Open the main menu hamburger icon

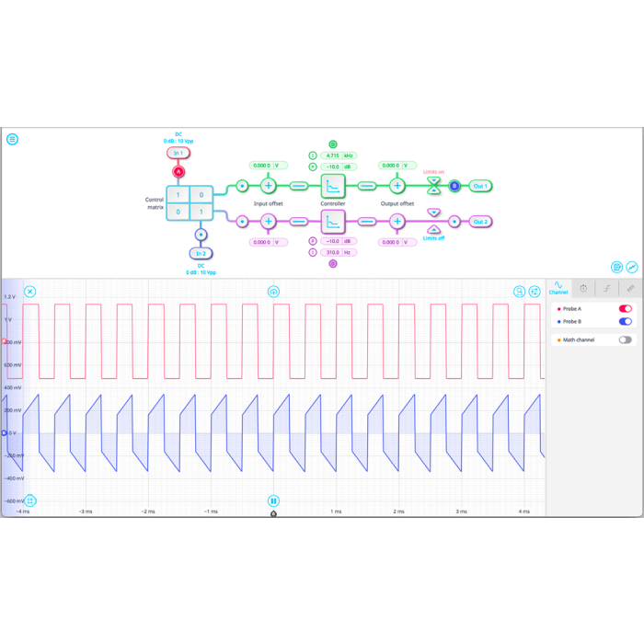12,140
